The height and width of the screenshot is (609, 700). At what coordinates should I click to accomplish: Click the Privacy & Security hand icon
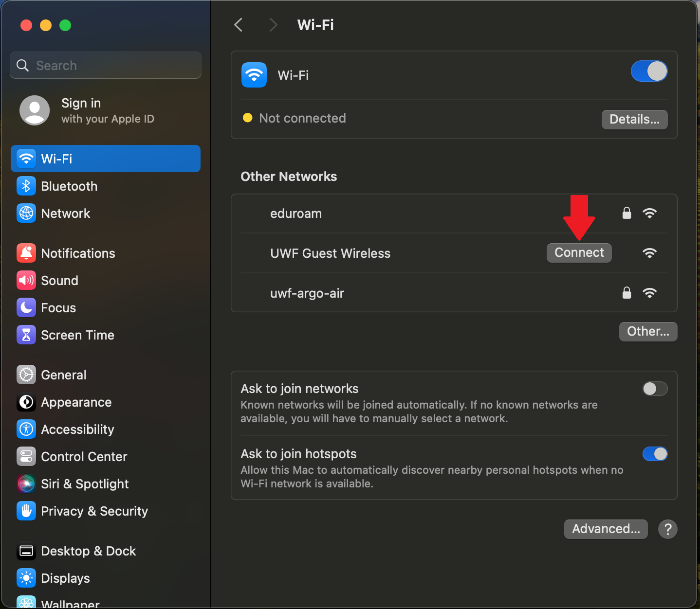pos(26,511)
